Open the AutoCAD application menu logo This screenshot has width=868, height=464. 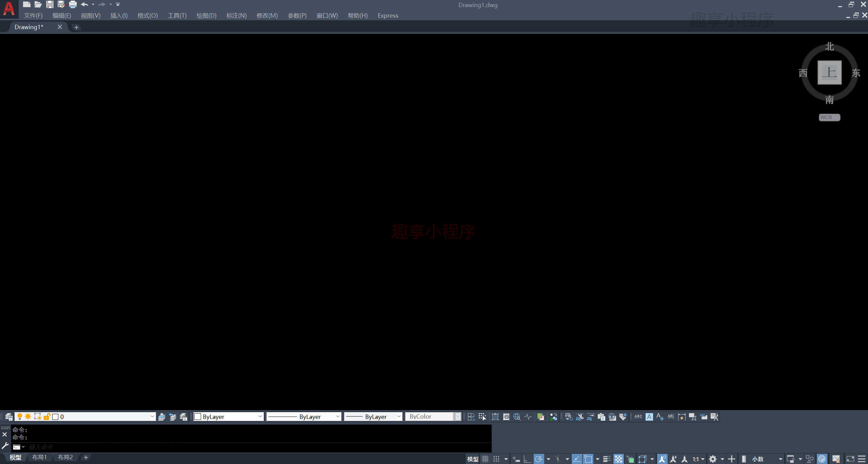(x=9, y=9)
